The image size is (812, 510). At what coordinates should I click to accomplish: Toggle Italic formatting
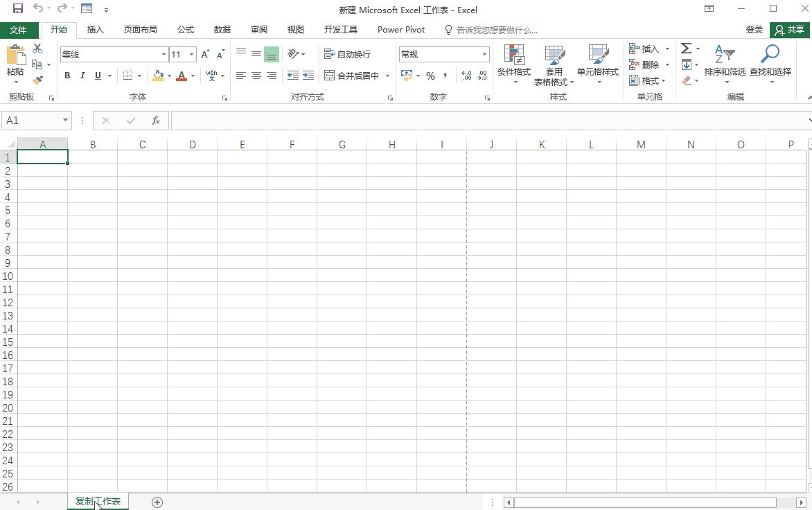82,76
